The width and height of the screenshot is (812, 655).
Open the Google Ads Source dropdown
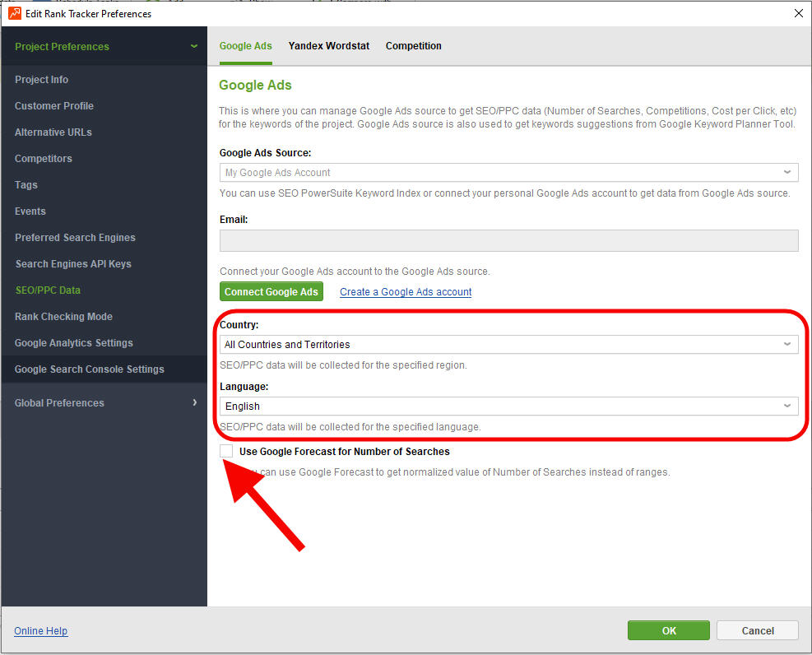pyautogui.click(x=508, y=173)
